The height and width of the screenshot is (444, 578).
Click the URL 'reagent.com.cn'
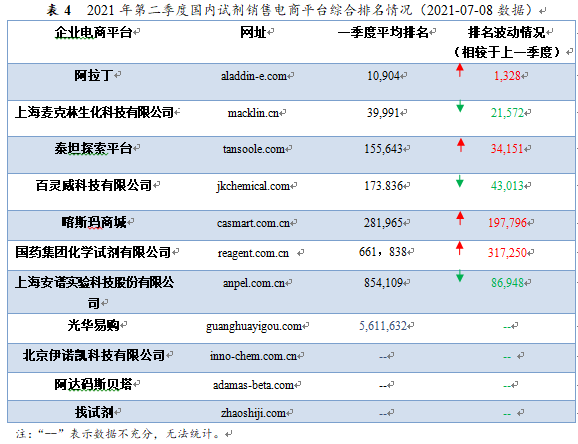point(253,253)
